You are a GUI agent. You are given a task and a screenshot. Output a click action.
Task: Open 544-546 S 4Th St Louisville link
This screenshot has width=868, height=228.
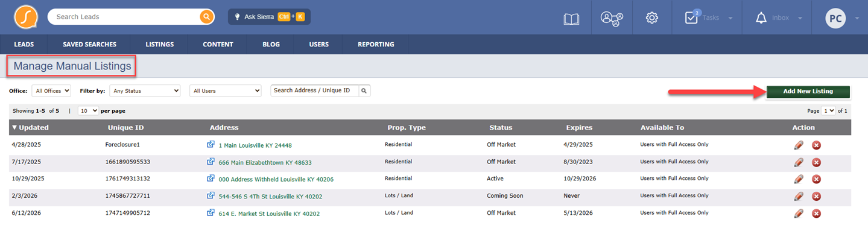pyautogui.click(x=270, y=196)
